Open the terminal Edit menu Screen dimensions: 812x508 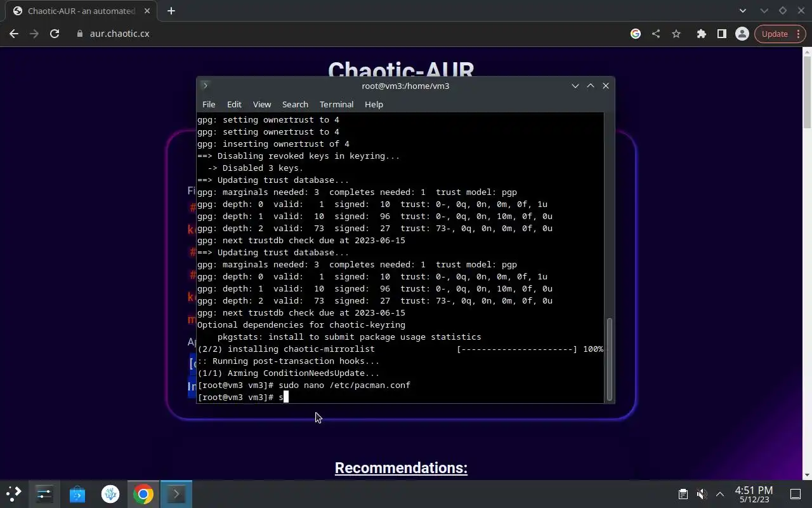[234, 104]
